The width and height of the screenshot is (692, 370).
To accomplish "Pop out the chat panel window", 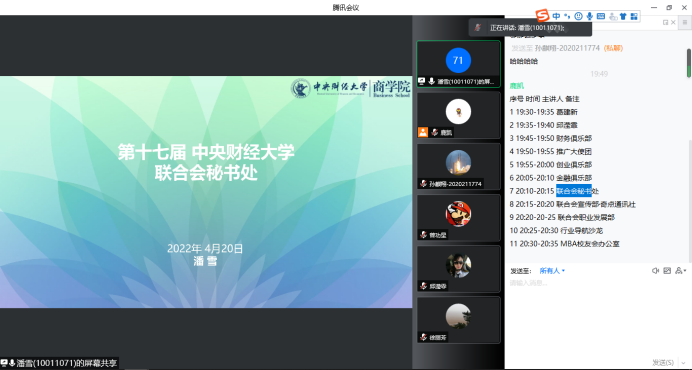I will 666,23.
